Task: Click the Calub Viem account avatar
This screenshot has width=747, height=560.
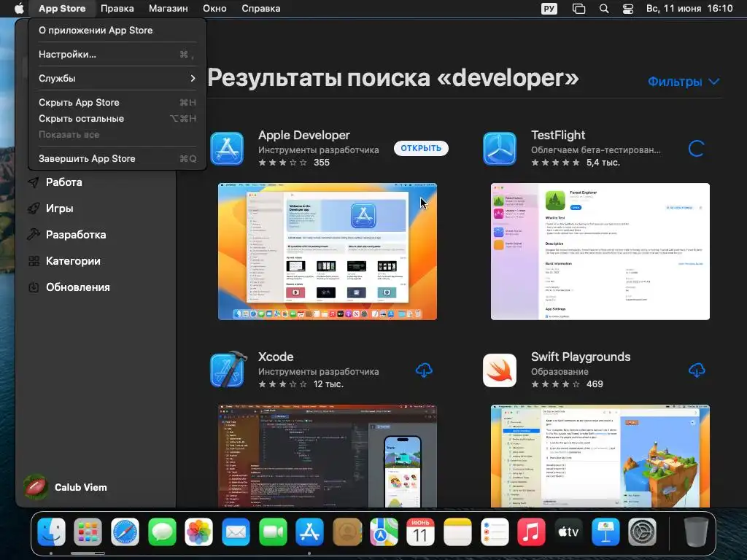Action: 36,487
